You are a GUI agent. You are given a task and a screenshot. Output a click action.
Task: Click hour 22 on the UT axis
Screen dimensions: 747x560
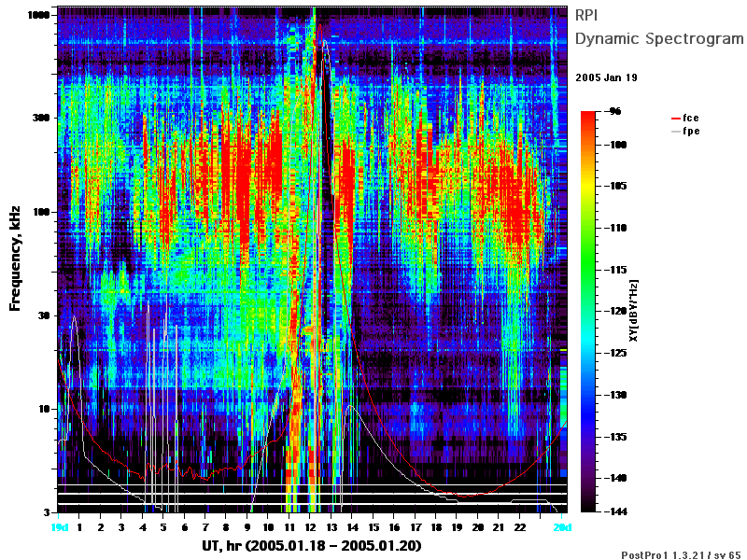coord(520,527)
